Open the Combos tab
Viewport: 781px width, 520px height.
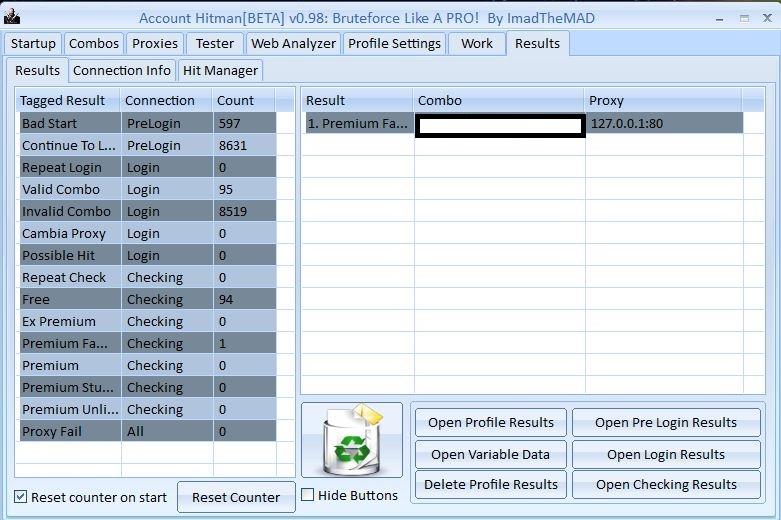click(x=94, y=43)
